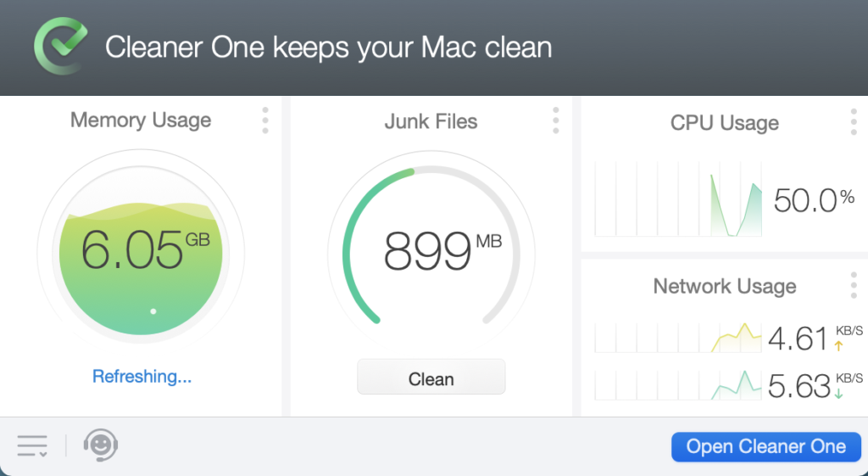Click the green download arrow icon
This screenshot has height=476, width=868.
pos(839,394)
